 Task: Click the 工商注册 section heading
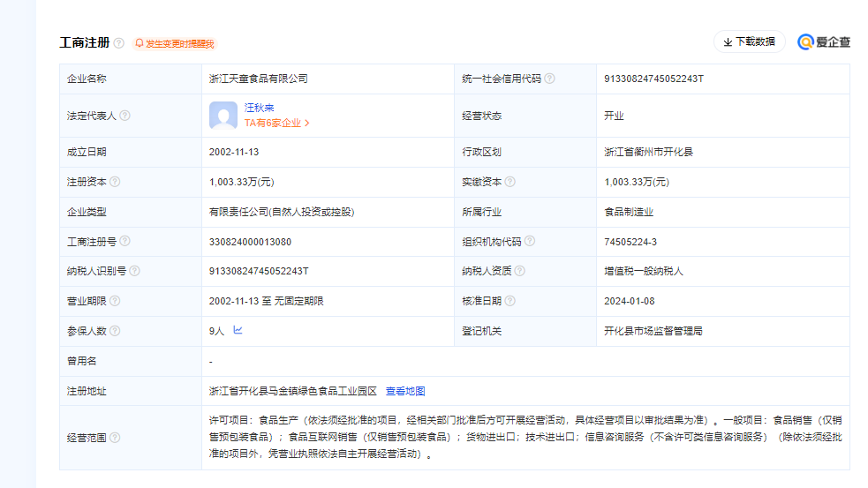[x=85, y=42]
